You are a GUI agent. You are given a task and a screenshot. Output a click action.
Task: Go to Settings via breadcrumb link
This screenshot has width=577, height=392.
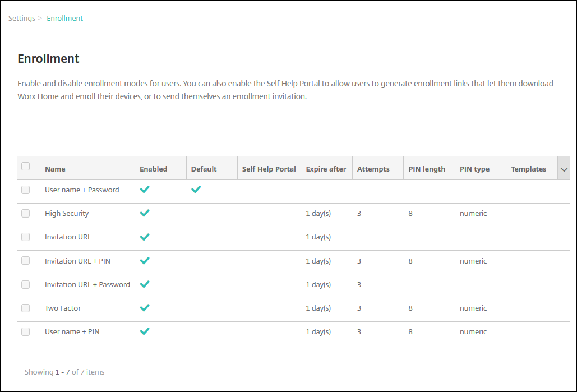tap(22, 19)
